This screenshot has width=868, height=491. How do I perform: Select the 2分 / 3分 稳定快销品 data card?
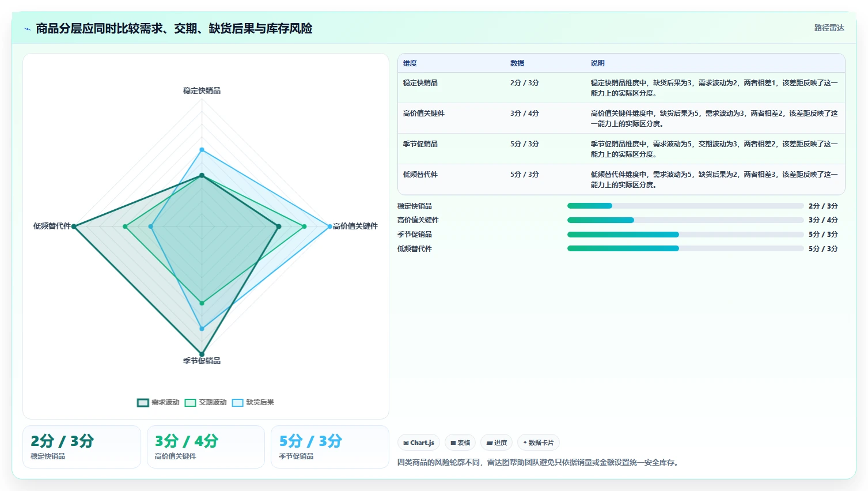[82, 447]
